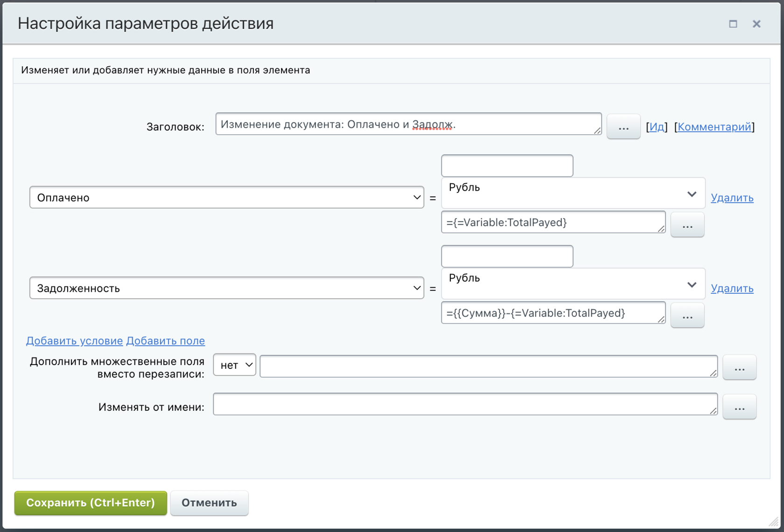Screen dimensions: 784x532
Task: Expand the Рубль currency dropdown for Задолженность
Action: point(573,283)
